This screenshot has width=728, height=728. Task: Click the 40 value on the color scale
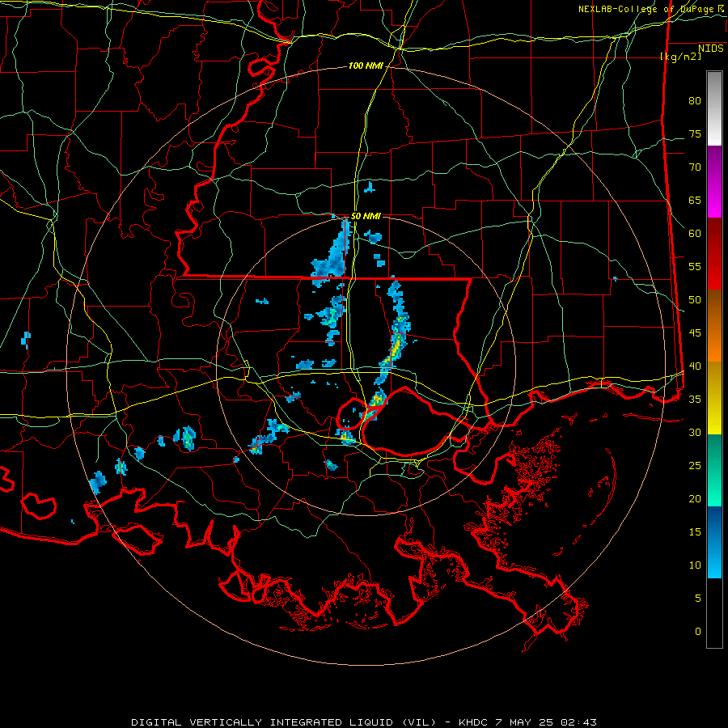[x=695, y=366]
